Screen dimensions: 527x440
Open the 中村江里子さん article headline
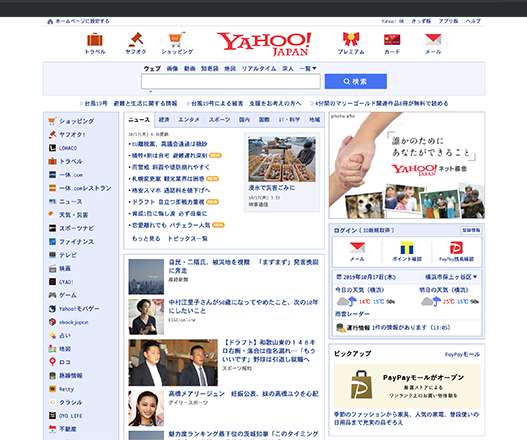click(243, 306)
